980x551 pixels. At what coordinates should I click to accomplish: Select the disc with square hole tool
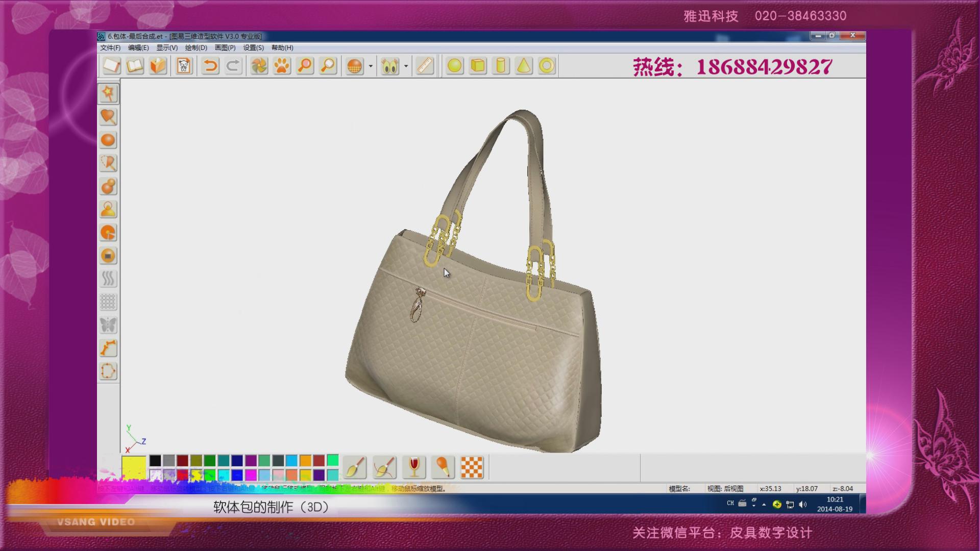point(108,256)
